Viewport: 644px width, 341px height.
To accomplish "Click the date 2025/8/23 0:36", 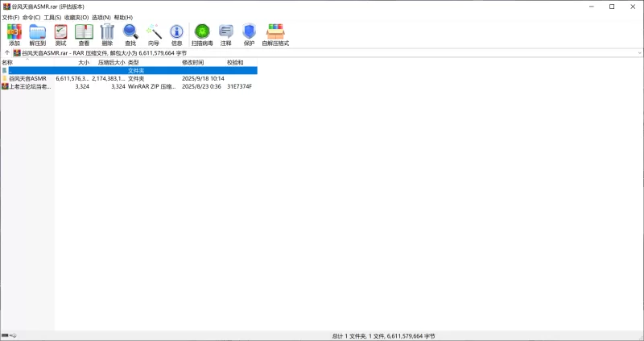I will [201, 86].
